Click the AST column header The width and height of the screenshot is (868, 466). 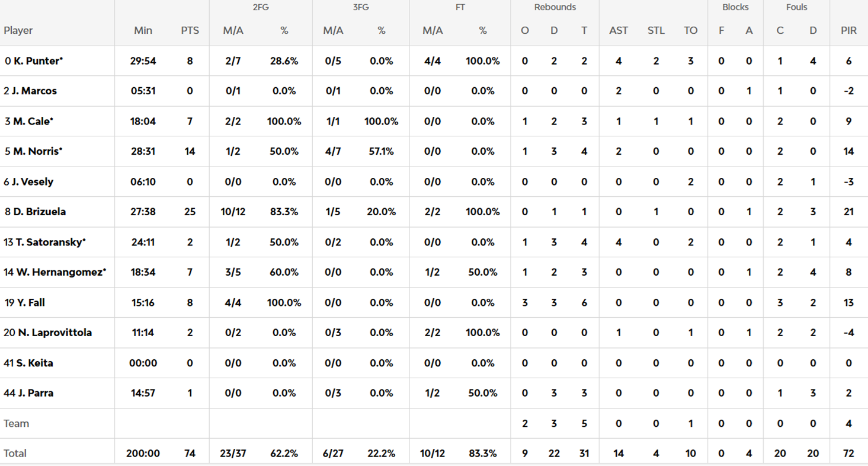click(619, 31)
